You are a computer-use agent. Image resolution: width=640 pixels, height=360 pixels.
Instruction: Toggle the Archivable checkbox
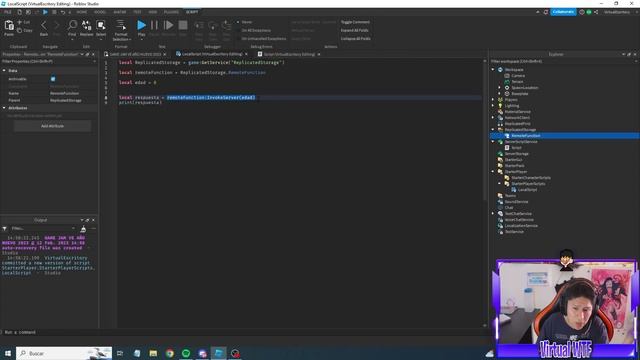53,79
